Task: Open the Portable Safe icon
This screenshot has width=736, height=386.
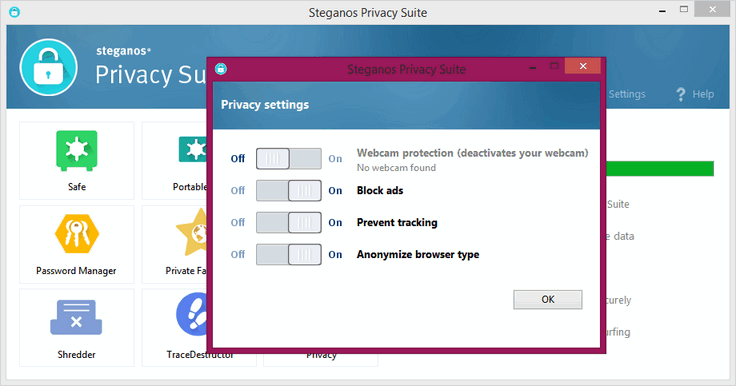Action: coord(193,149)
